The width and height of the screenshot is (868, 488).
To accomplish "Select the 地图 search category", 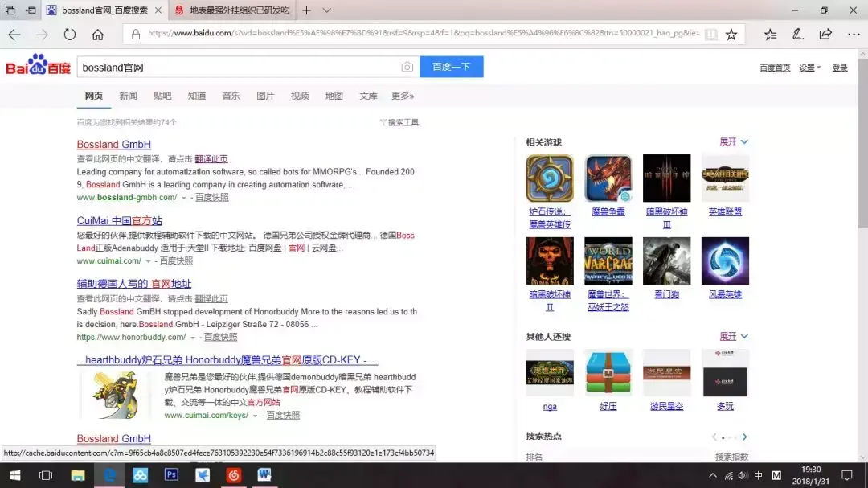I will point(334,96).
